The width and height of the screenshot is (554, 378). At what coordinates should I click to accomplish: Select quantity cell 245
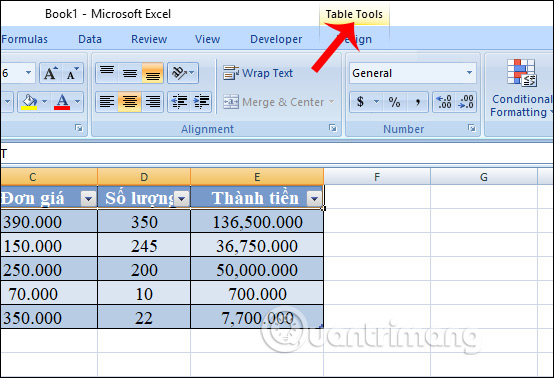click(144, 246)
